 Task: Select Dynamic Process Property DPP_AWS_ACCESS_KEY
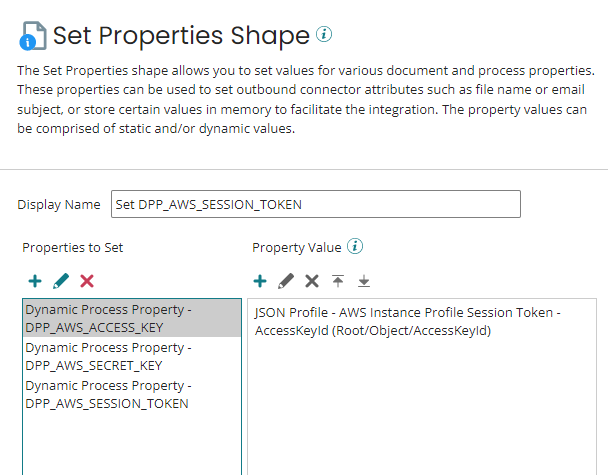point(132,318)
